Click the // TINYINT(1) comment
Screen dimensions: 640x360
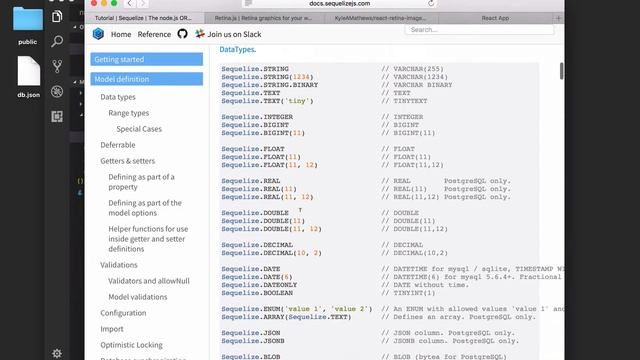[408, 293]
